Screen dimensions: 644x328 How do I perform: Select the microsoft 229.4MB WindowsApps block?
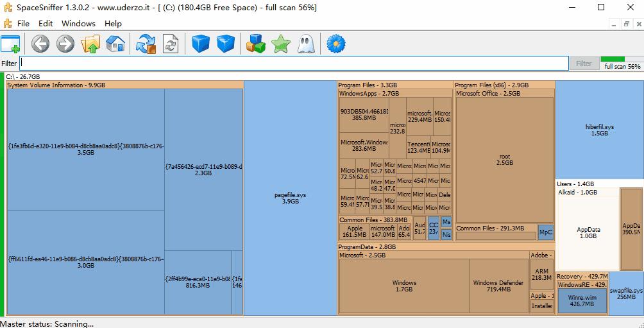coord(419,117)
